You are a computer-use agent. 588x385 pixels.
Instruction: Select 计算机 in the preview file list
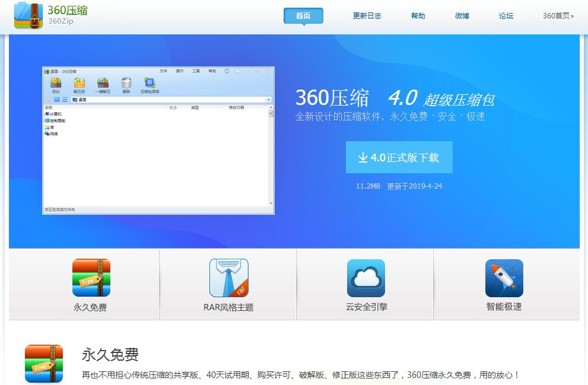(x=55, y=114)
